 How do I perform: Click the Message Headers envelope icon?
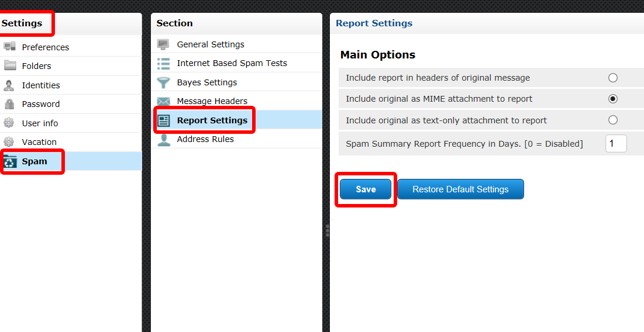click(x=163, y=101)
